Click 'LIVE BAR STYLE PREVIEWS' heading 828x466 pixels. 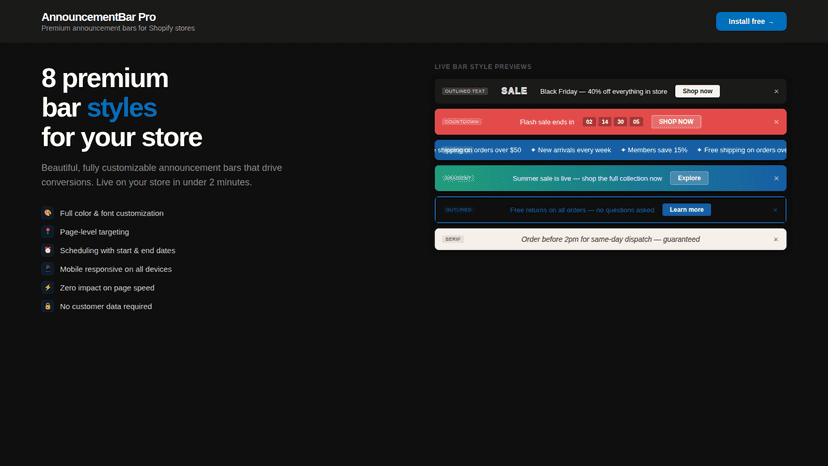[483, 67]
